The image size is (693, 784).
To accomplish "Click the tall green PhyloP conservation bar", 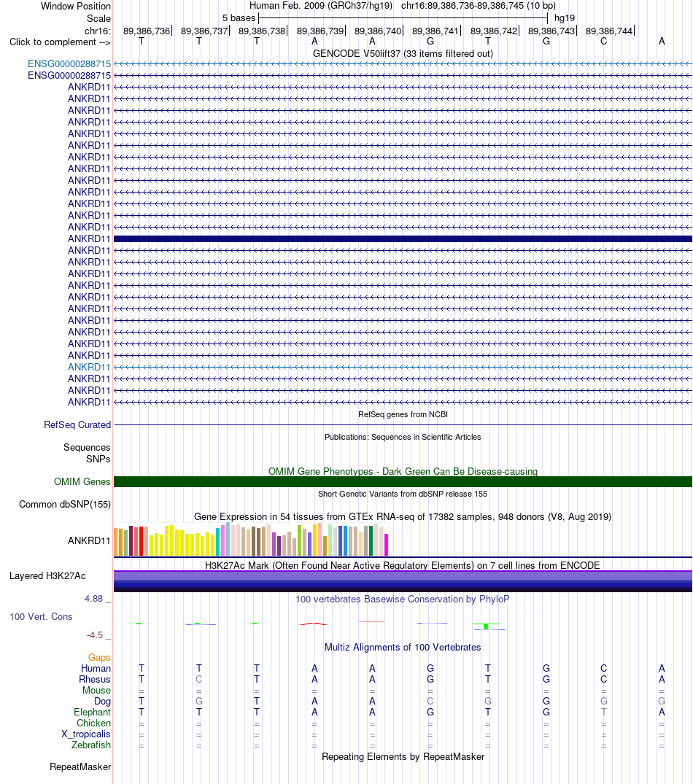I will [x=486, y=626].
